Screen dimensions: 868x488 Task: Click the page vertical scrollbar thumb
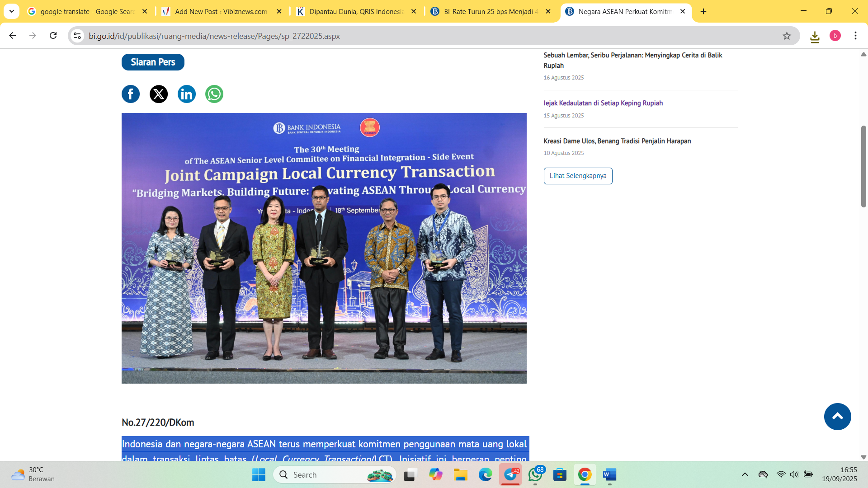coord(863,167)
